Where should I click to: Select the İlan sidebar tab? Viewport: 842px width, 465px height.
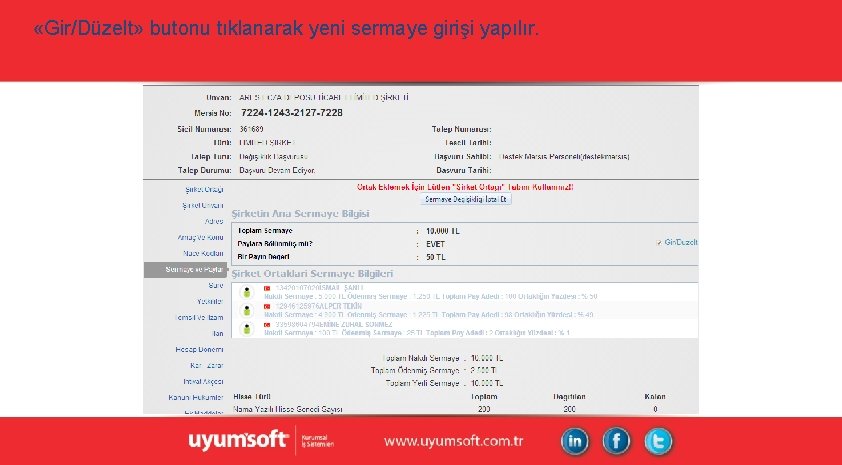click(x=217, y=333)
